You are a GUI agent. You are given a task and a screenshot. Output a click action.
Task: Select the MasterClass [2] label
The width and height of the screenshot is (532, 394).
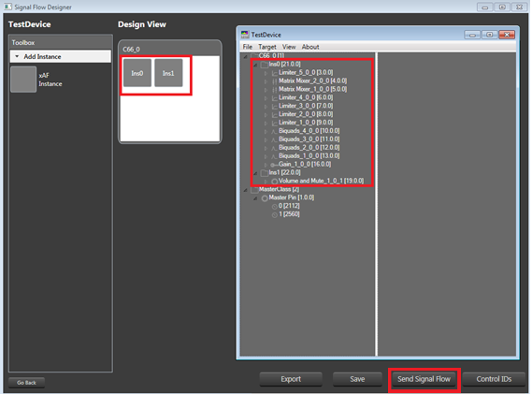click(279, 189)
